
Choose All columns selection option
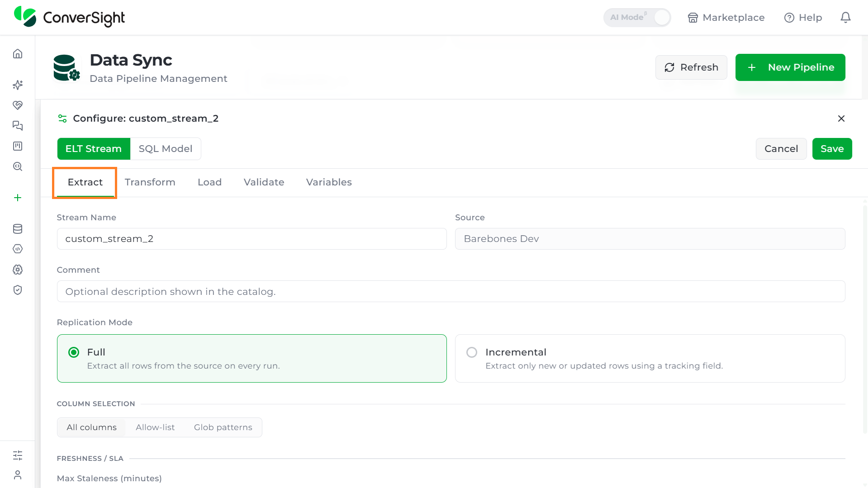click(x=92, y=427)
